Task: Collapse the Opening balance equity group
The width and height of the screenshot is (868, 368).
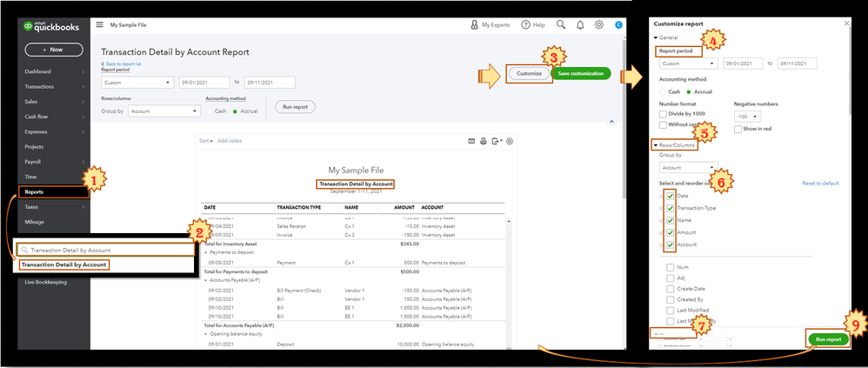Action: 206,334
